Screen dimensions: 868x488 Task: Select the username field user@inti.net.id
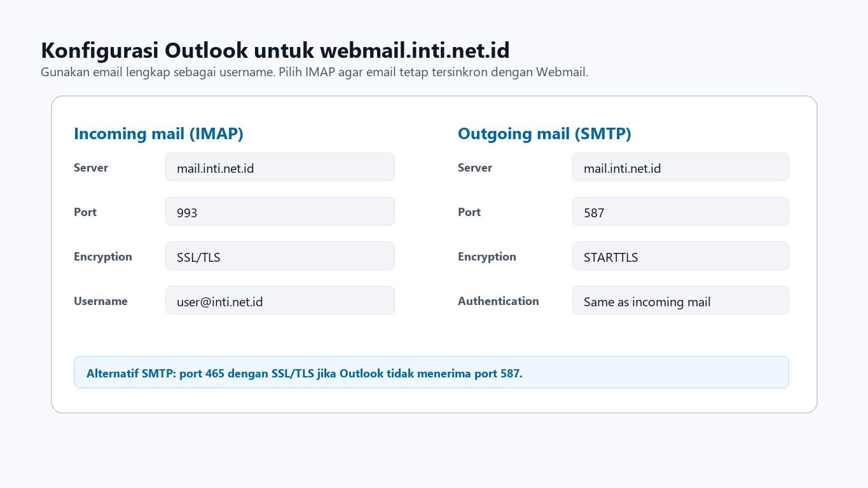point(280,301)
